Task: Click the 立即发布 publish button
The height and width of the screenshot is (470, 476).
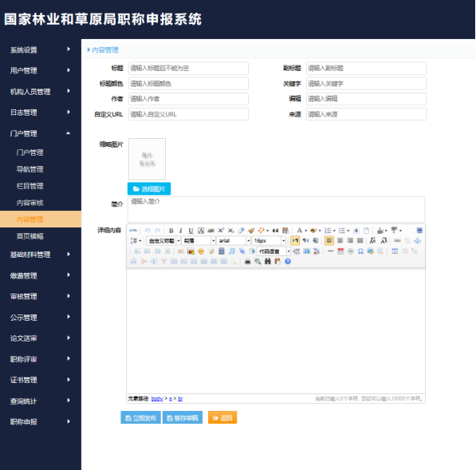Action: pyautogui.click(x=140, y=418)
